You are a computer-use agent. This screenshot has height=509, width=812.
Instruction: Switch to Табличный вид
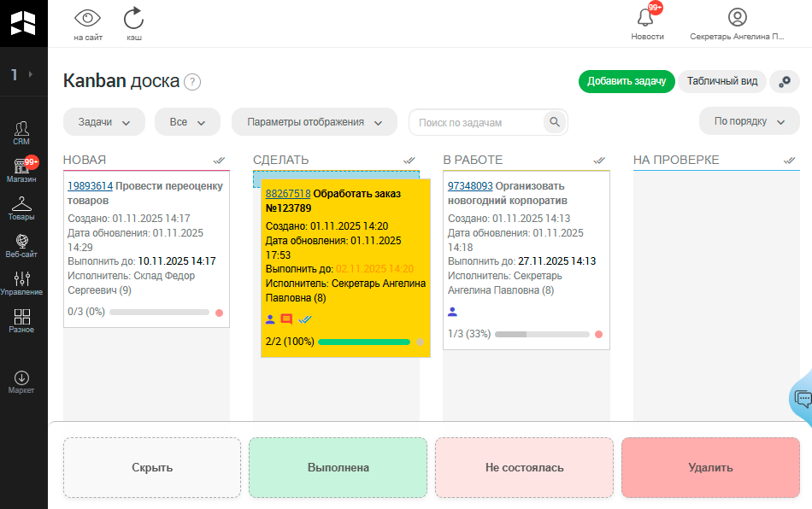click(x=721, y=81)
